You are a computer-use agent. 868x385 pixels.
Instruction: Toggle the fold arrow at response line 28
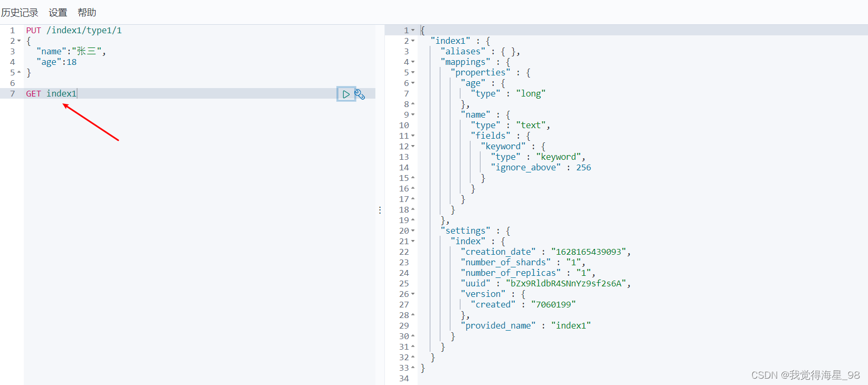coord(413,315)
